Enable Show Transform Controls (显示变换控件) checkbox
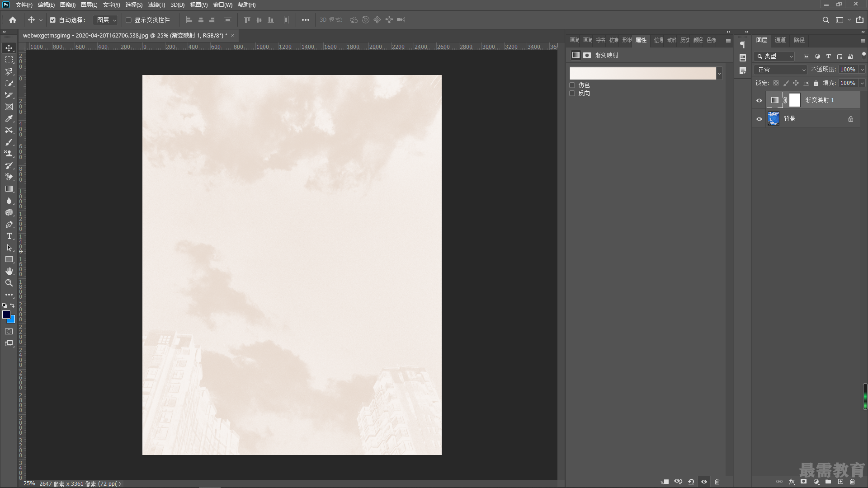 128,20
